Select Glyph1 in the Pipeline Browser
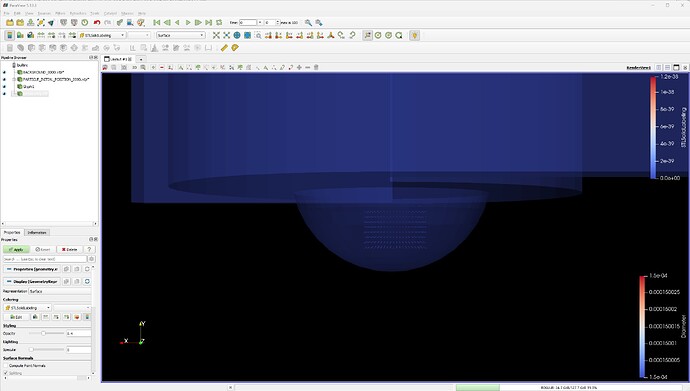This screenshot has width=690, height=391. coord(29,87)
